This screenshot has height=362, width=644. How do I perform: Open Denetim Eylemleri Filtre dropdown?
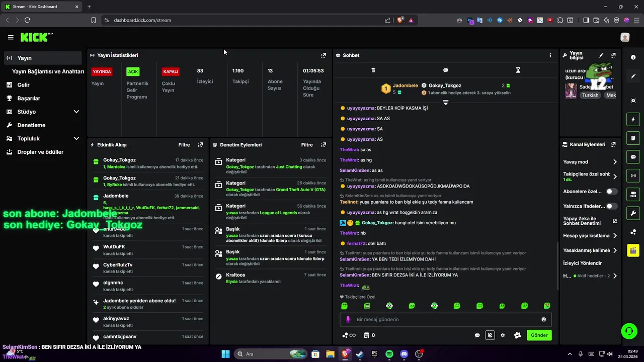pos(307,145)
